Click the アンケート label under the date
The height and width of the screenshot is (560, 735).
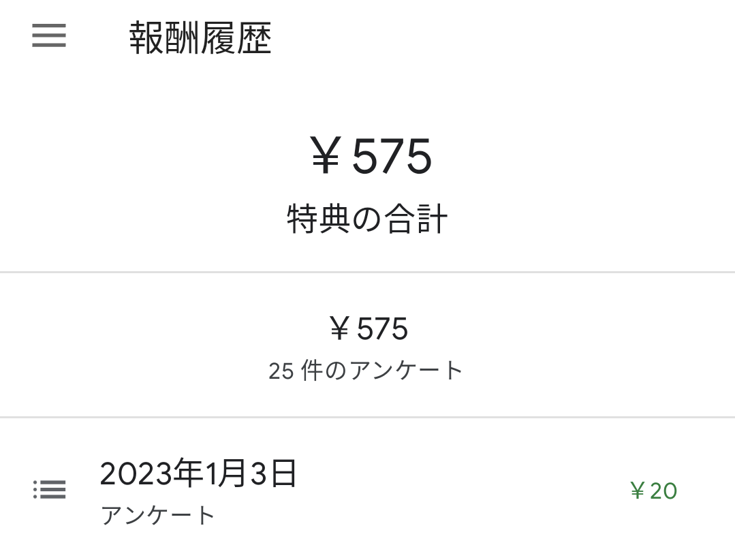tap(158, 515)
